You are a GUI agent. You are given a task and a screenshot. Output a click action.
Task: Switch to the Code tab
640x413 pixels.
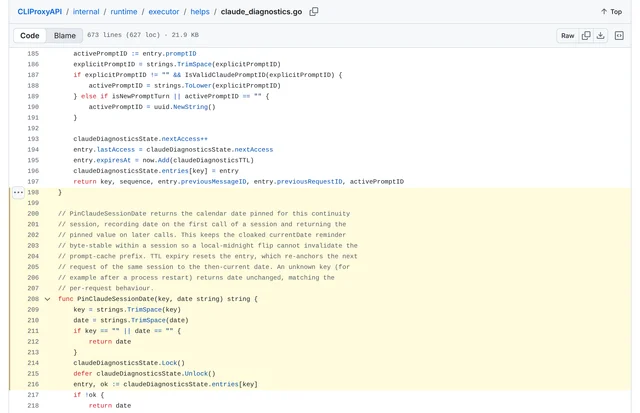pyautogui.click(x=30, y=36)
